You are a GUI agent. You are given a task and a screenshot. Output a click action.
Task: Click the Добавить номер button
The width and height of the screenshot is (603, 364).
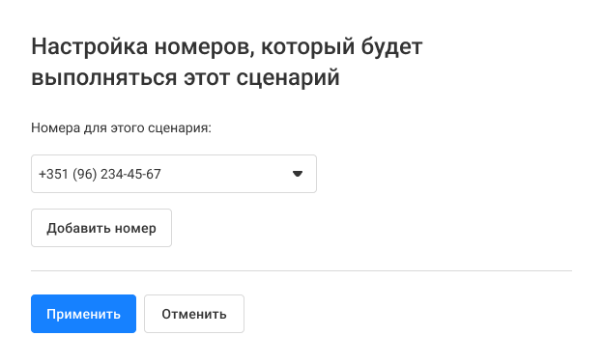(x=101, y=228)
